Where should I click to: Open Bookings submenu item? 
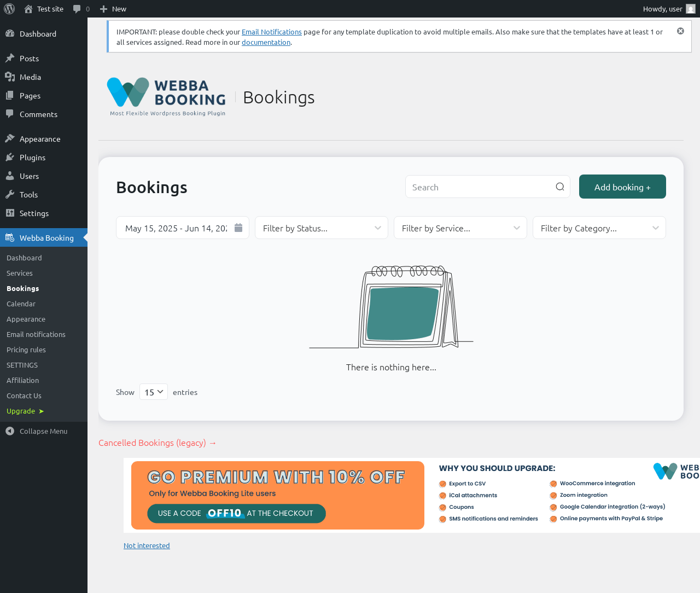23,288
